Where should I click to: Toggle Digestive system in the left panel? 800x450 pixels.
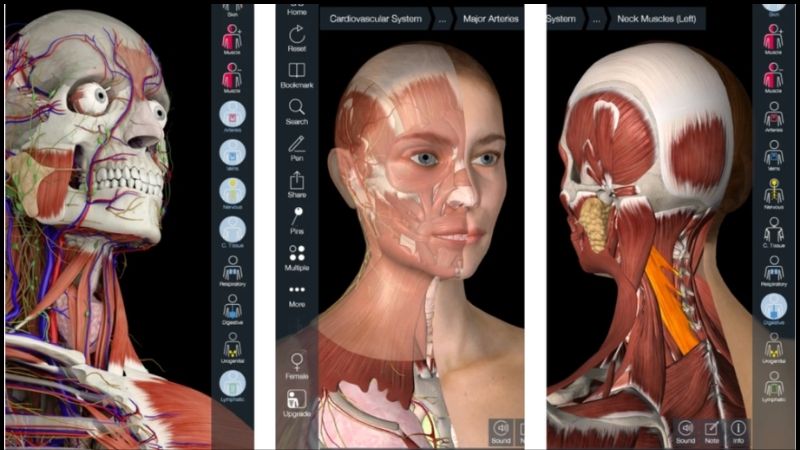tap(232, 309)
